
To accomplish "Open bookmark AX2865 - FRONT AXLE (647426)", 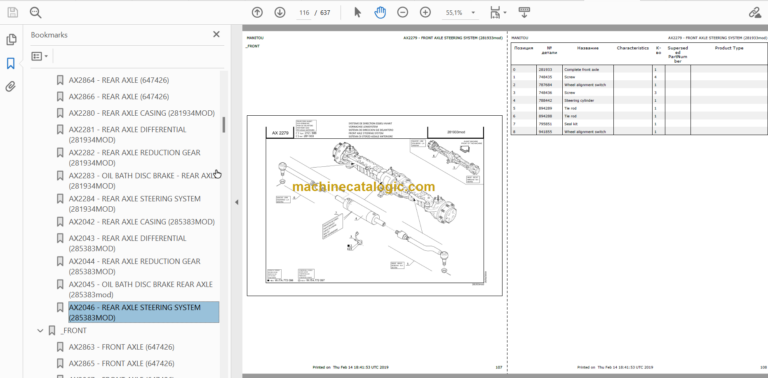I will pyautogui.click(x=121, y=364).
